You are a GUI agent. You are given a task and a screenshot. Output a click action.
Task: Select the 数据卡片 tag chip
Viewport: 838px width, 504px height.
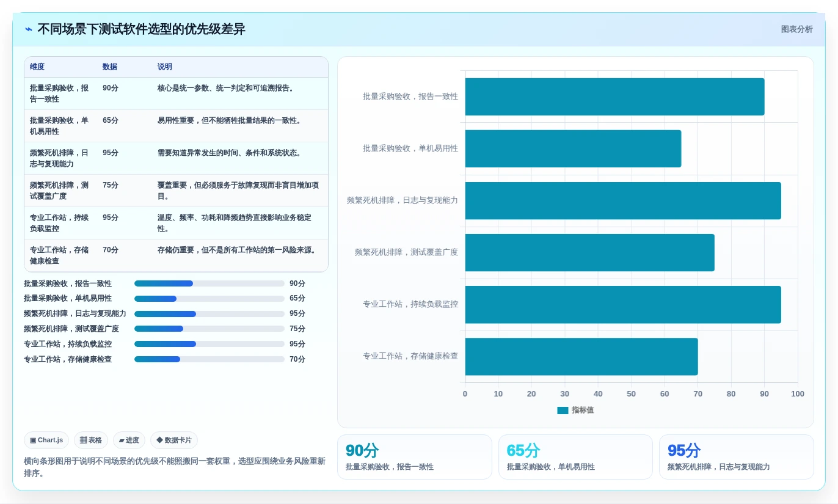174,440
